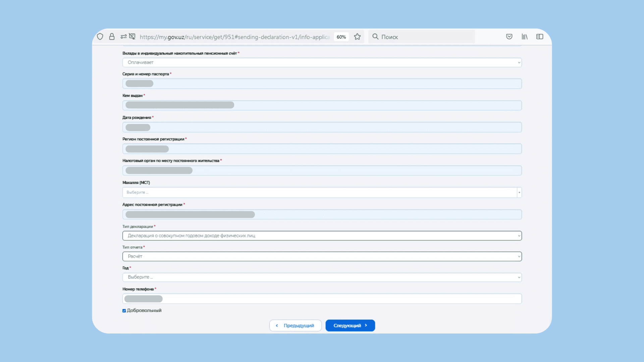Screen dimensions: 644x362
Task: Open the Махалля (МСГ) selection dropdown
Action: (322, 192)
